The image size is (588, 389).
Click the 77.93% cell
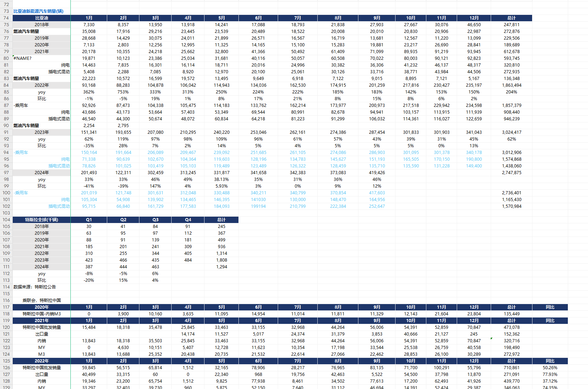pyautogui.click(x=550, y=374)
